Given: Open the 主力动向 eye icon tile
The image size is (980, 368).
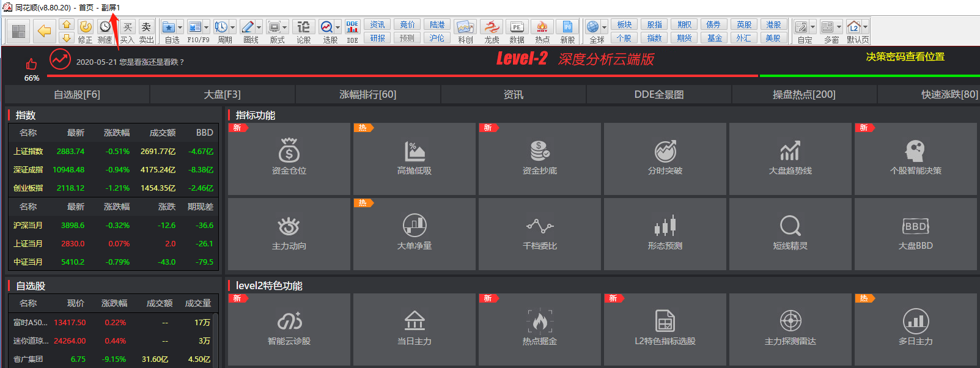Looking at the screenshot, I should click(289, 234).
